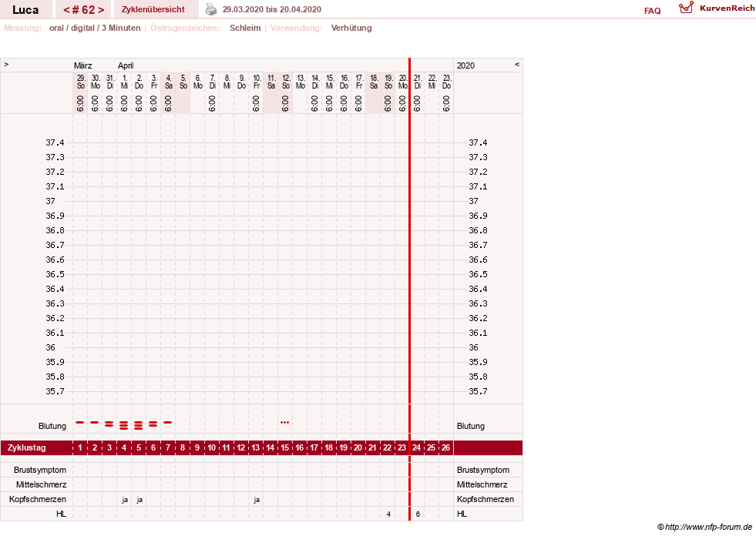Click the date range 29.03.2020 bis 20.04.2020
The width and height of the screenshot is (756, 536).
[272, 9]
